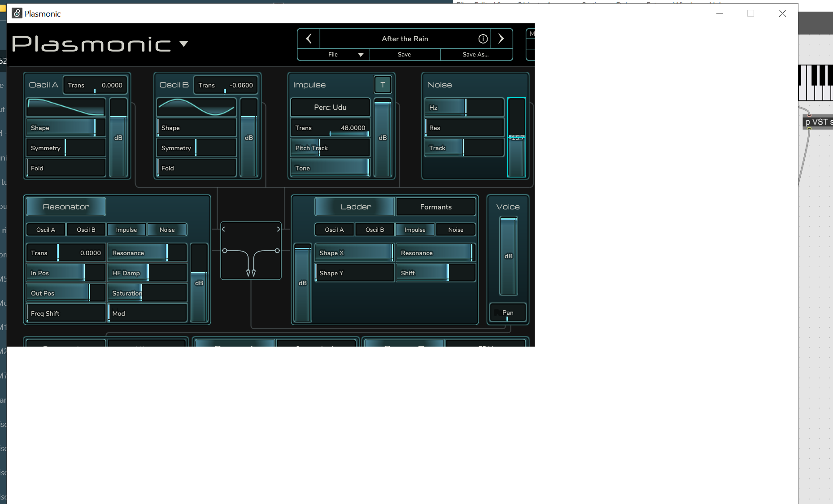Adjust the In Pos slider
The width and height of the screenshot is (833, 504).
66,273
